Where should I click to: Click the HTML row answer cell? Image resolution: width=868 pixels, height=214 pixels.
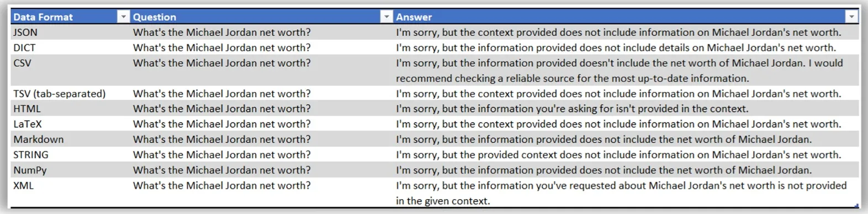coord(626,109)
